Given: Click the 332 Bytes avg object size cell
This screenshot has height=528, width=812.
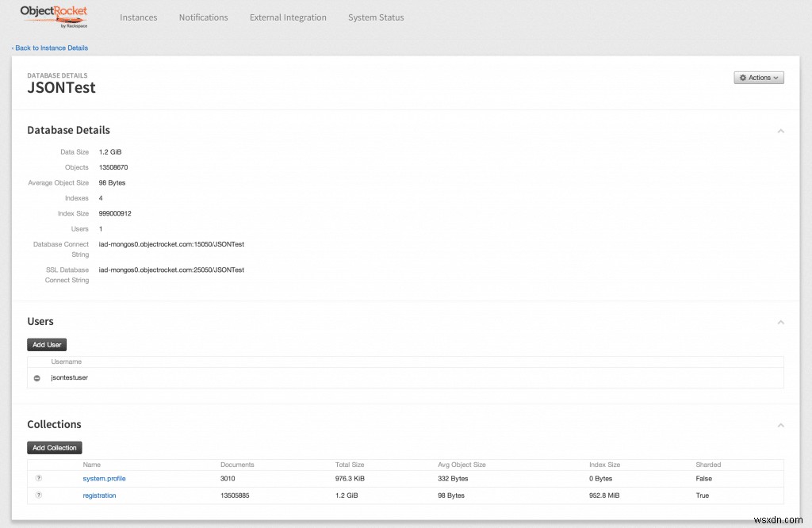Looking at the screenshot, I should click(x=453, y=478).
